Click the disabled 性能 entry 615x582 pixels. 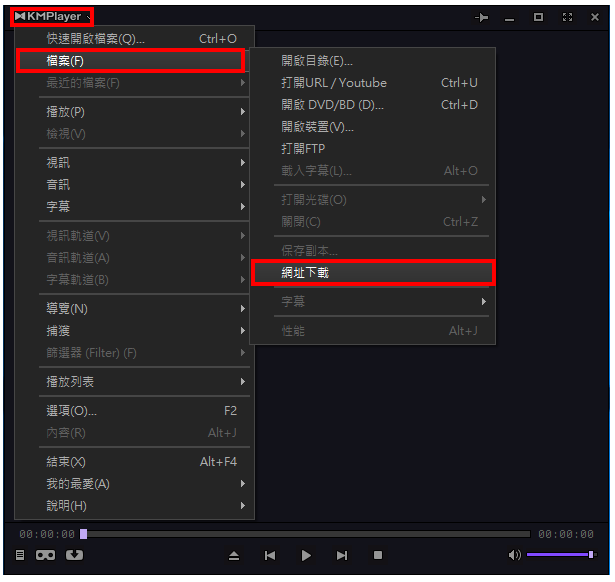point(373,331)
